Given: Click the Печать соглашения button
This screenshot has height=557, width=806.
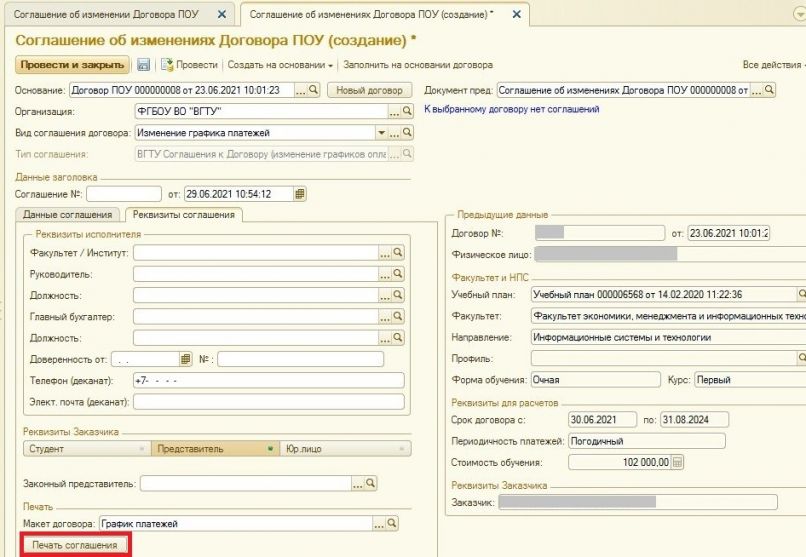Looking at the screenshot, I should coord(75,545).
